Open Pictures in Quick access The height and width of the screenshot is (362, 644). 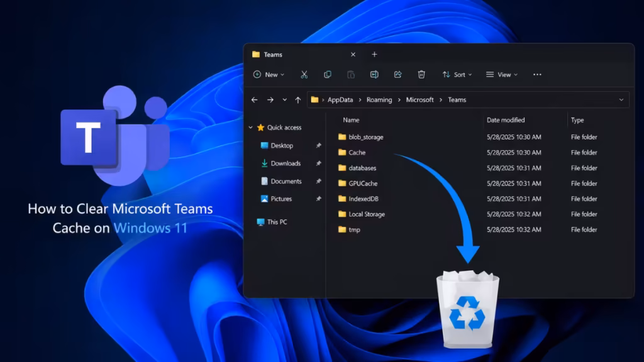point(281,199)
